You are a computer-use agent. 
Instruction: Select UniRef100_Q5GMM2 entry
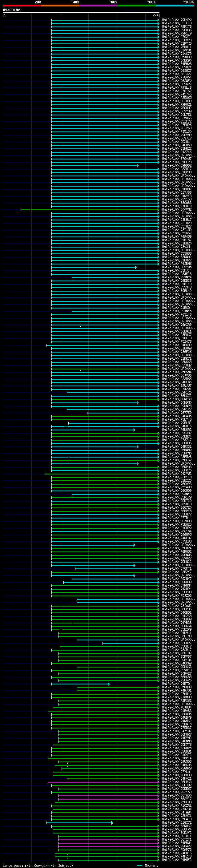(177, 108)
